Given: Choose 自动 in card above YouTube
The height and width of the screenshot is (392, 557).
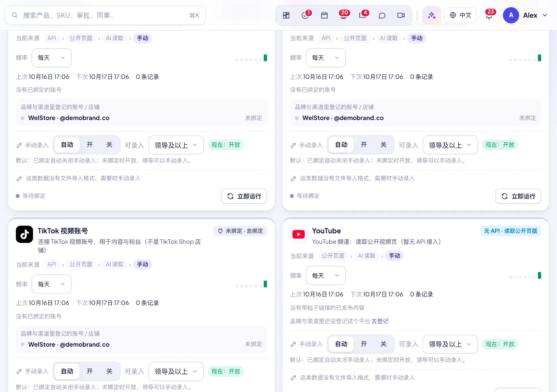Looking at the screenshot, I should 341,145.
